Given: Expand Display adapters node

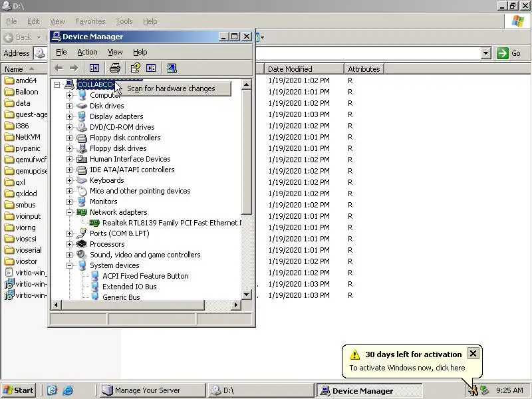Looking at the screenshot, I should 69,116.
